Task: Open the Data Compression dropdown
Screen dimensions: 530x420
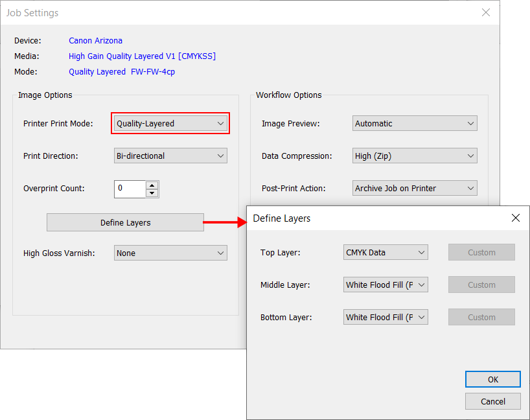Action: tap(415, 156)
